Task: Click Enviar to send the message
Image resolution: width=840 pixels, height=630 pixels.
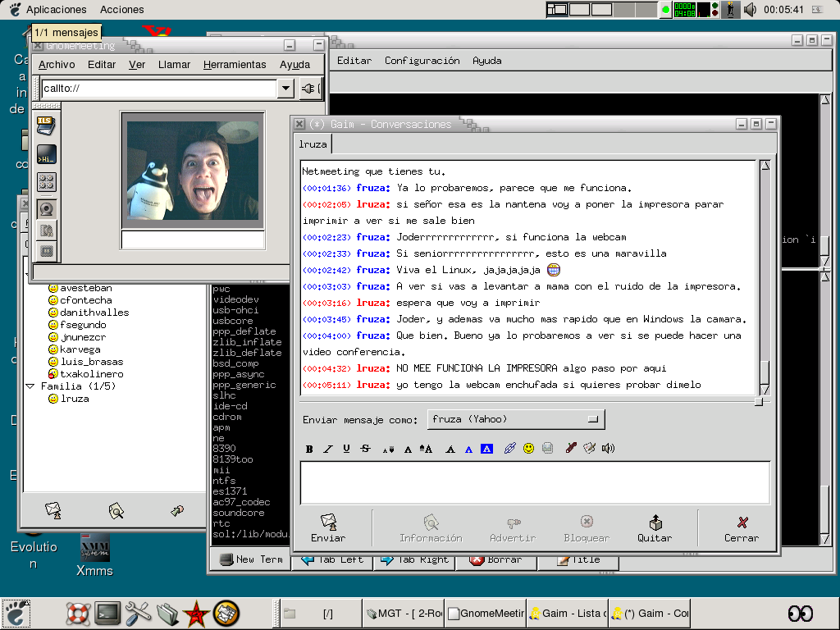Action: (328, 528)
